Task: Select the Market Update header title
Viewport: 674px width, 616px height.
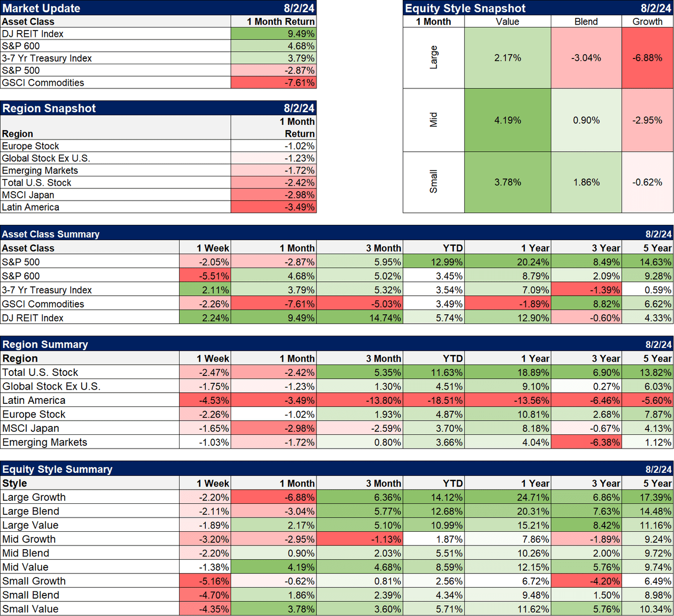Action: coord(42,8)
